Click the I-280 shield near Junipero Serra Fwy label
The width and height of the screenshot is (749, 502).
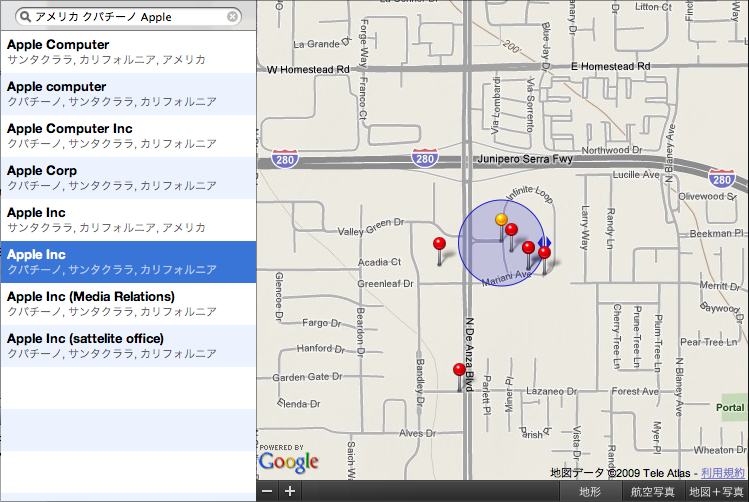pos(425,158)
